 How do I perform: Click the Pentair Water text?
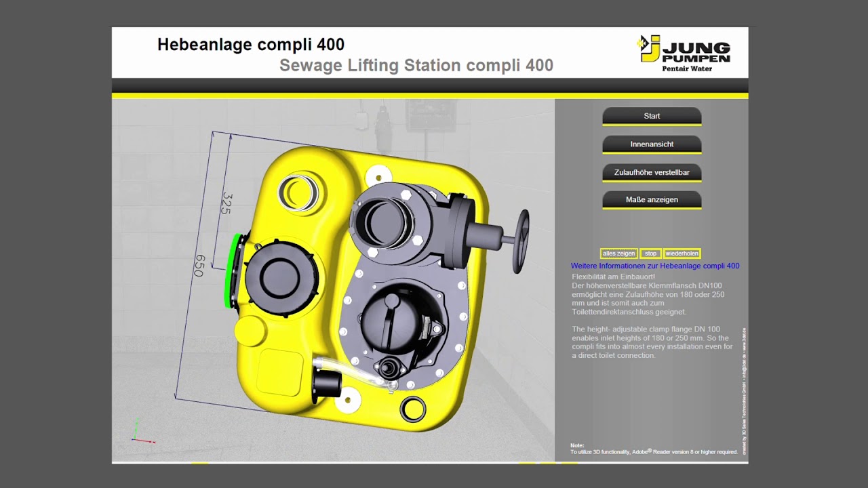pos(687,68)
